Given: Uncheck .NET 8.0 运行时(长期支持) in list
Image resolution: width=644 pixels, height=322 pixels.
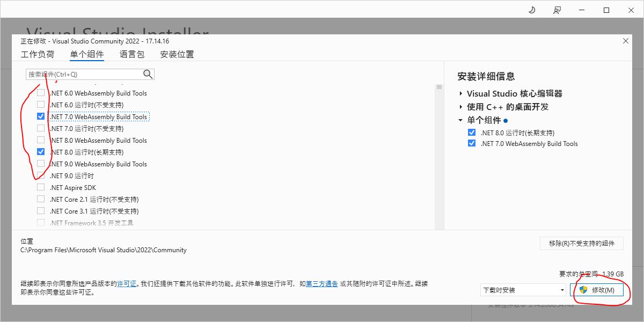Looking at the screenshot, I should click(41, 152).
